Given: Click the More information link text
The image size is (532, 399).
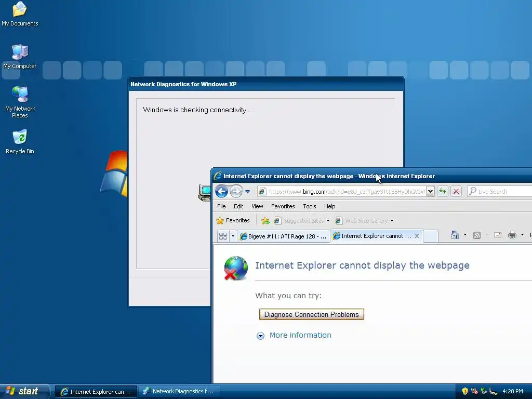Looking at the screenshot, I should (300, 335).
